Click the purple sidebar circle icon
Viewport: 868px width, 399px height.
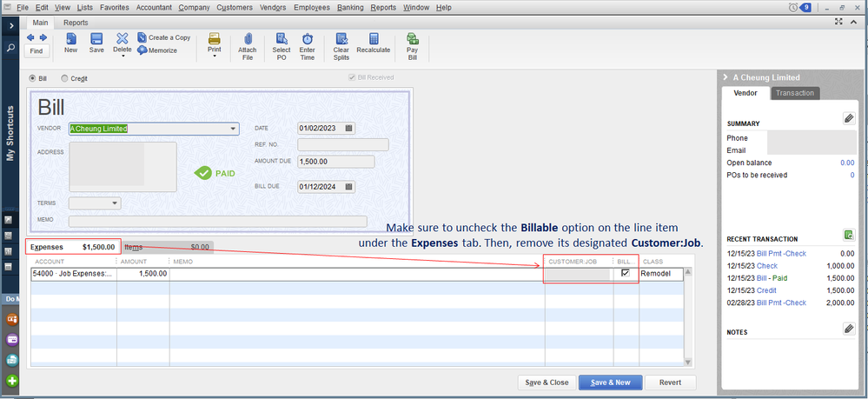[x=12, y=339]
